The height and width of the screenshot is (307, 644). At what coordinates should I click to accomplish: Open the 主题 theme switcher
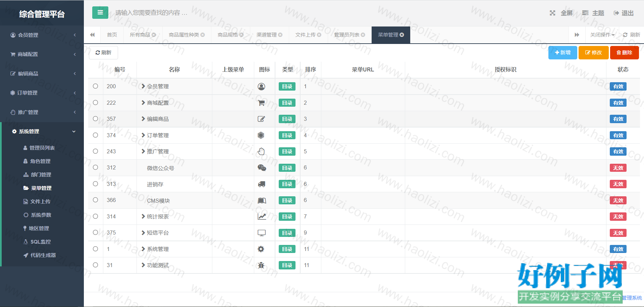(x=593, y=13)
